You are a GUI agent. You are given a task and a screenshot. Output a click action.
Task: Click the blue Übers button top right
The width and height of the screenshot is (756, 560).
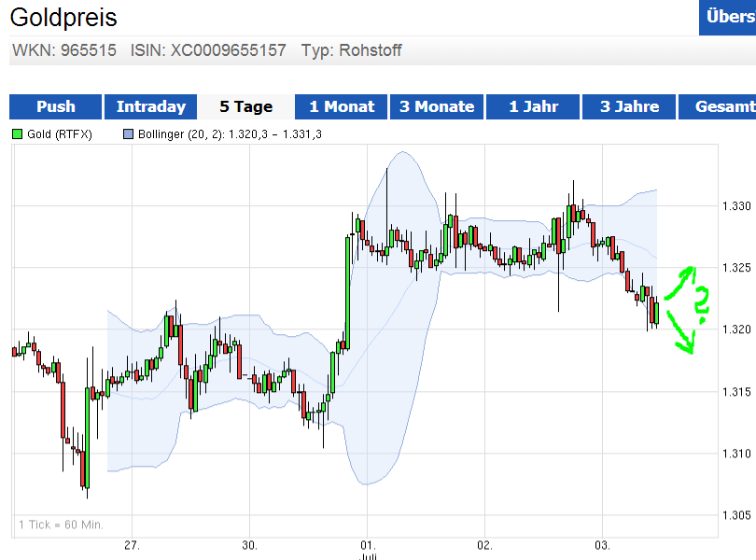728,17
